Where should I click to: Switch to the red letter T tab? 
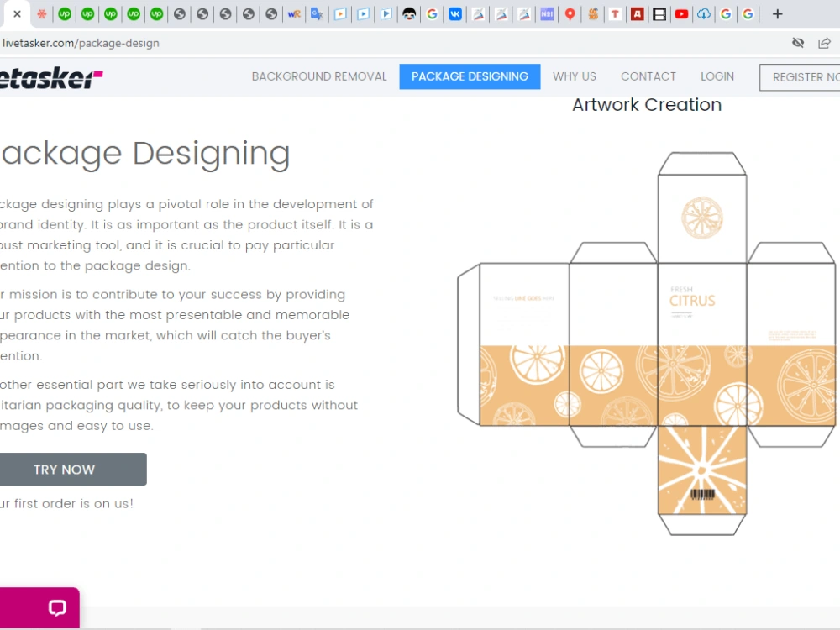click(x=615, y=14)
